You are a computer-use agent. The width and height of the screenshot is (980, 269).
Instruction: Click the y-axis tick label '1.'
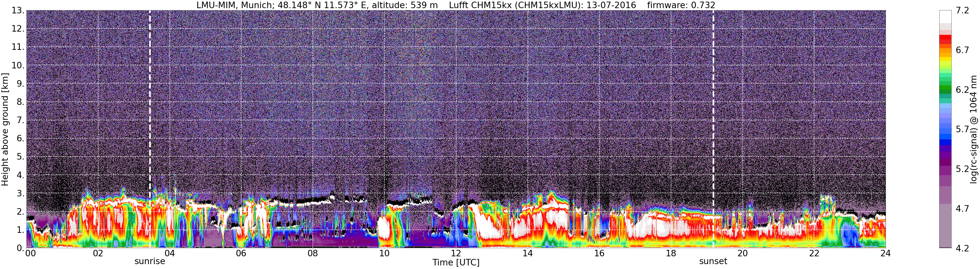point(21,230)
